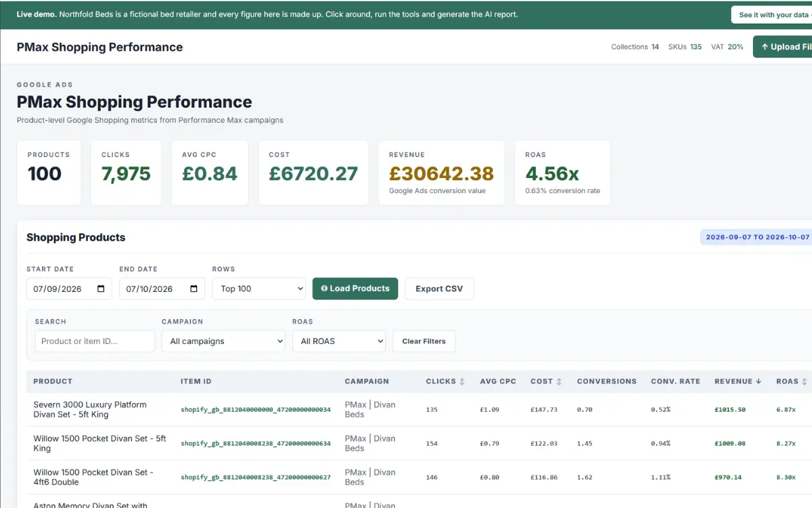Open the Start Date calendar picker icon
Viewport: 812px width, 508px height.
point(101,289)
